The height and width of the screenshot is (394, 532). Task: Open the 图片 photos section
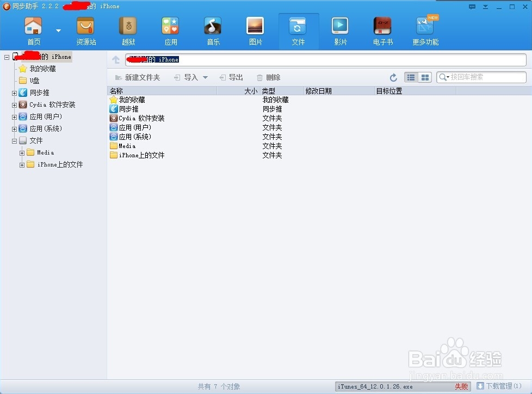click(x=256, y=31)
